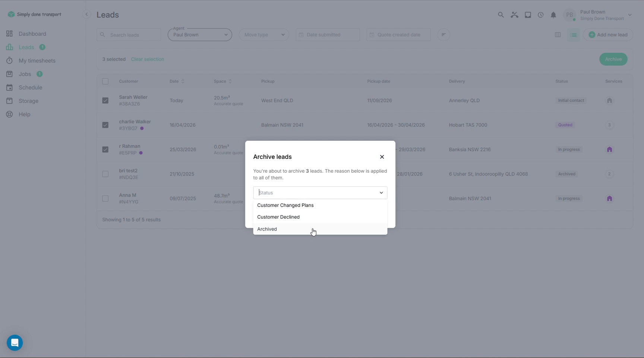Collapse the sidebar with the chevron
The image size is (644, 358).
pyautogui.click(x=86, y=15)
